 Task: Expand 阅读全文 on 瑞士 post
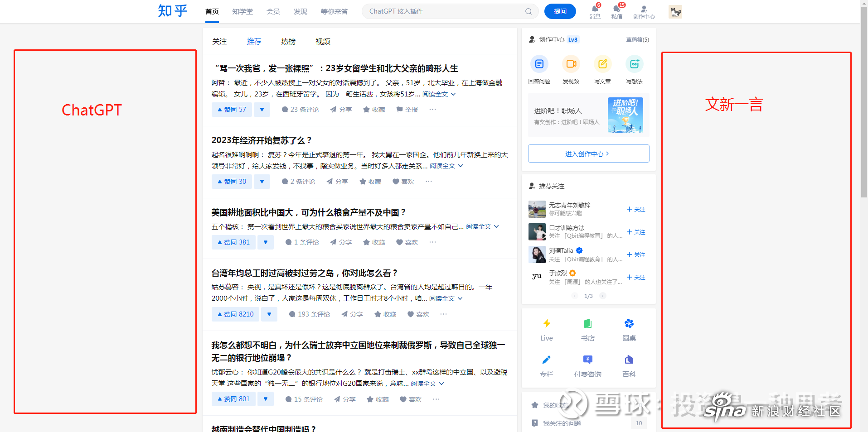(427, 384)
